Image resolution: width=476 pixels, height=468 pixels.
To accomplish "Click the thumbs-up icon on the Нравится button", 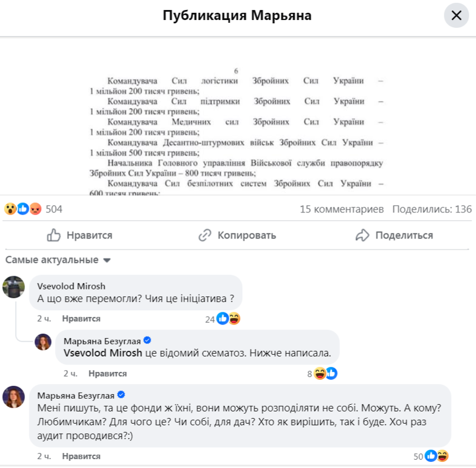I will [x=53, y=235].
